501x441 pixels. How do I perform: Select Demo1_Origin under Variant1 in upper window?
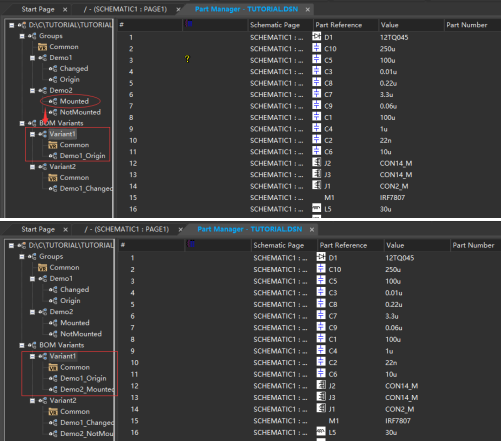coord(82,156)
